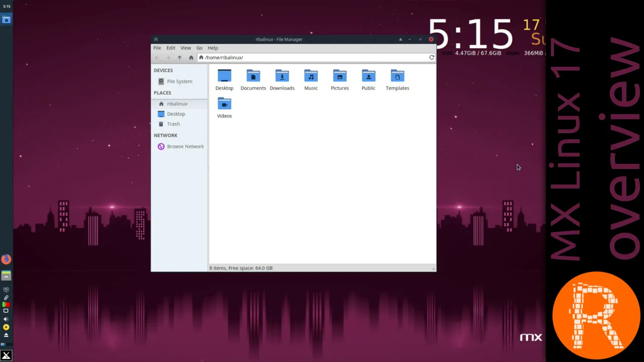Go up to the parent folder
Screen dimensions: 644x362
[x=179, y=57]
